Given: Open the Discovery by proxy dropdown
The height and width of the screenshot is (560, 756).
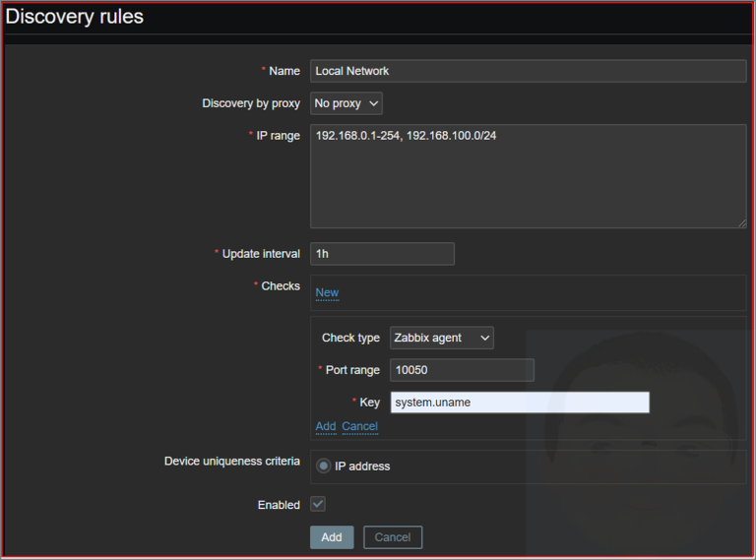Looking at the screenshot, I should tap(346, 103).
